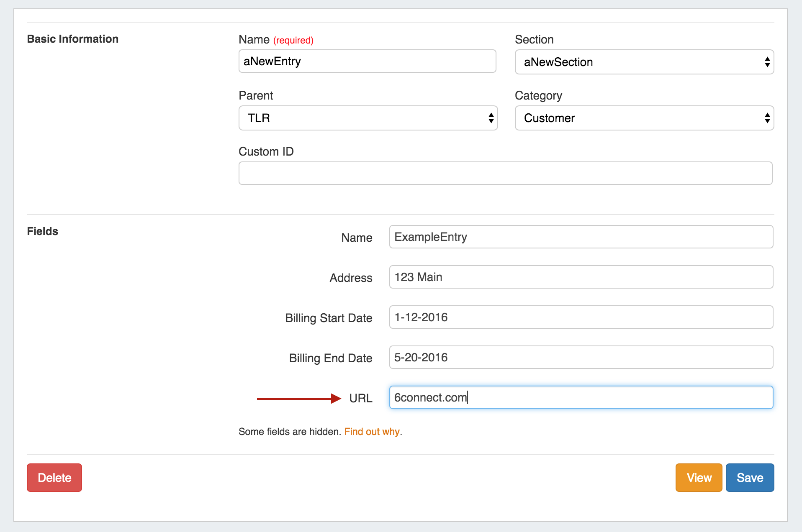802x532 pixels.
Task: Click the URL field containing 6connect.com
Action: [581, 398]
